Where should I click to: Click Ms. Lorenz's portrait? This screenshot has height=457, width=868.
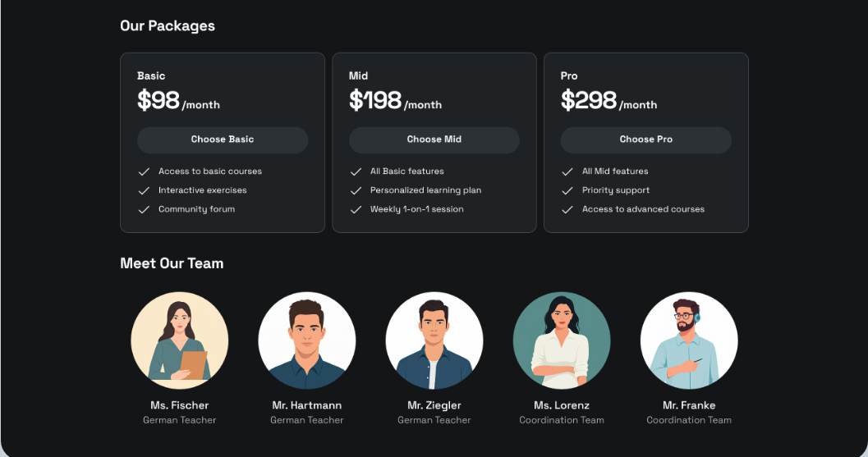[x=562, y=340]
